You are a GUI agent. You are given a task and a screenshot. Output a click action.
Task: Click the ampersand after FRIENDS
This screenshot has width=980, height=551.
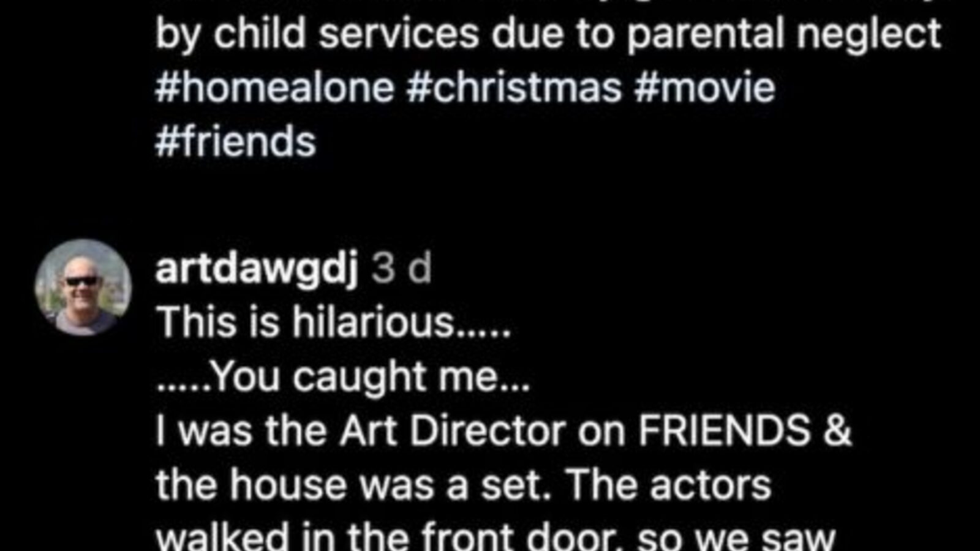pyautogui.click(x=837, y=431)
